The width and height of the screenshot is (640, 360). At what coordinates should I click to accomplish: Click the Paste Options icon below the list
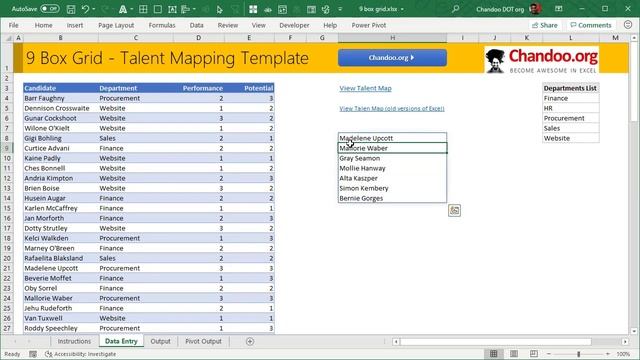pyautogui.click(x=454, y=210)
